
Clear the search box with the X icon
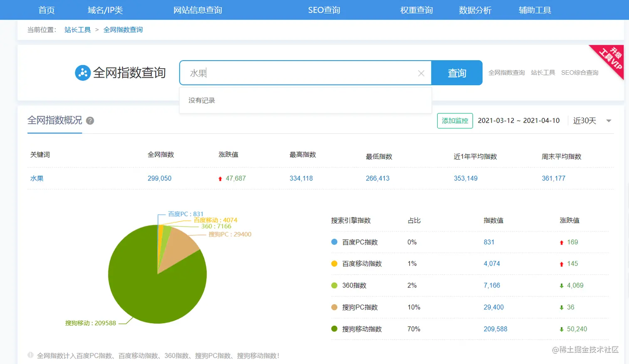[x=421, y=73]
